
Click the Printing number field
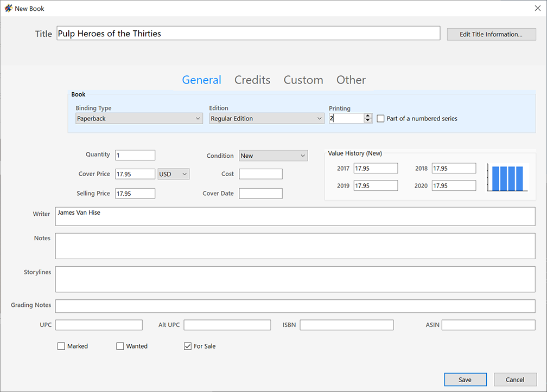(346, 118)
